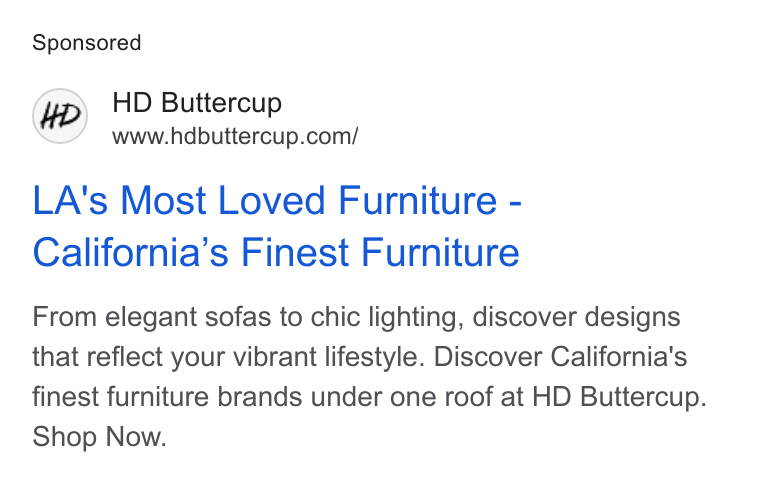Click the HD Buttercup mention in the description text
The image size is (760, 480).
point(619,397)
